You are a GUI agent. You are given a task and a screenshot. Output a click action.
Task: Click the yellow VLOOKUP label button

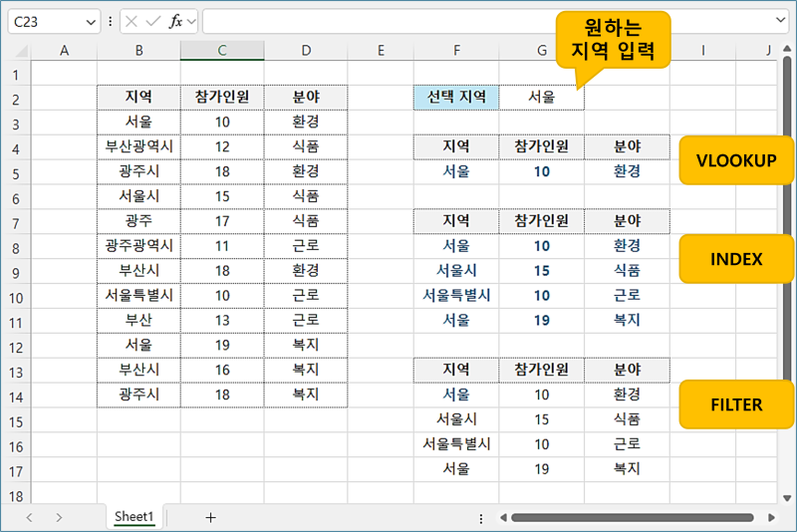[736, 160]
